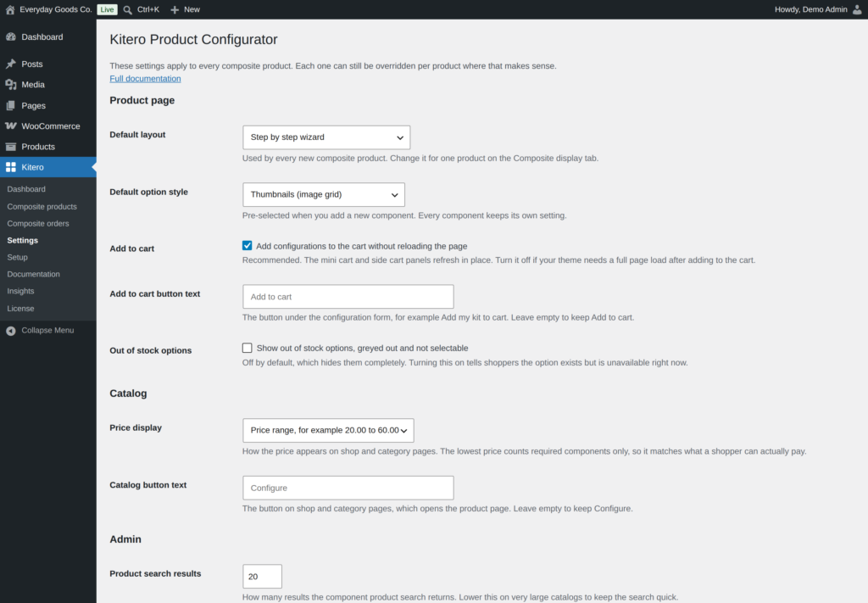
Task: Go to the Setup submenu item
Action: point(17,258)
